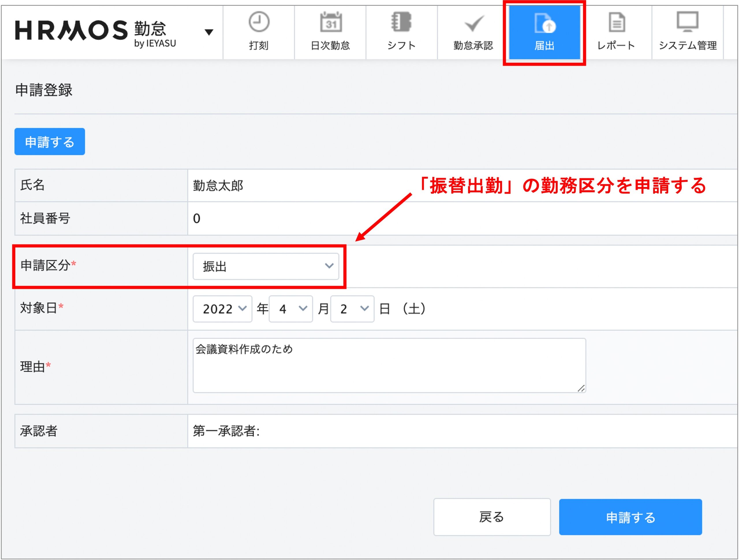
Task: Click the bottom 申請する button
Action: pos(630,517)
